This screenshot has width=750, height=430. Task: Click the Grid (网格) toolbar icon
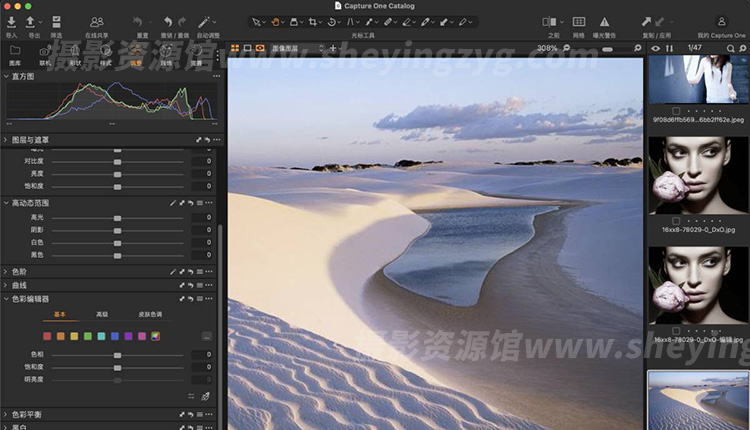tap(578, 21)
